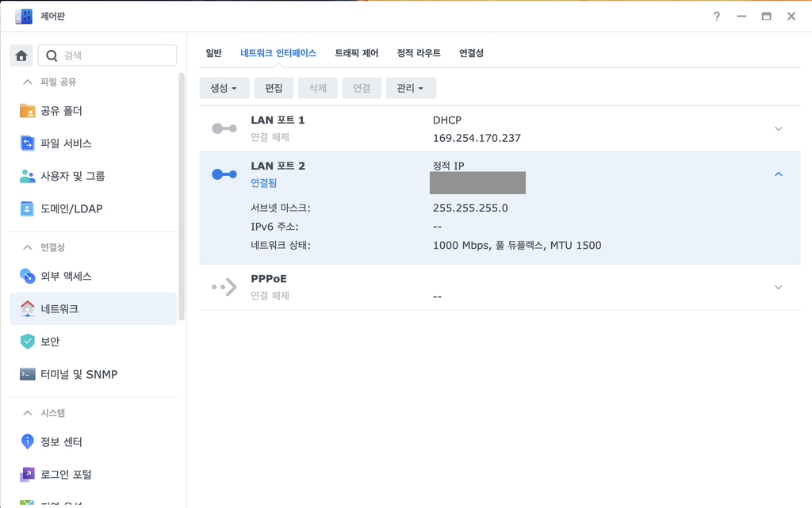
Task: Open 외부 액세스 icon
Action: [27, 277]
